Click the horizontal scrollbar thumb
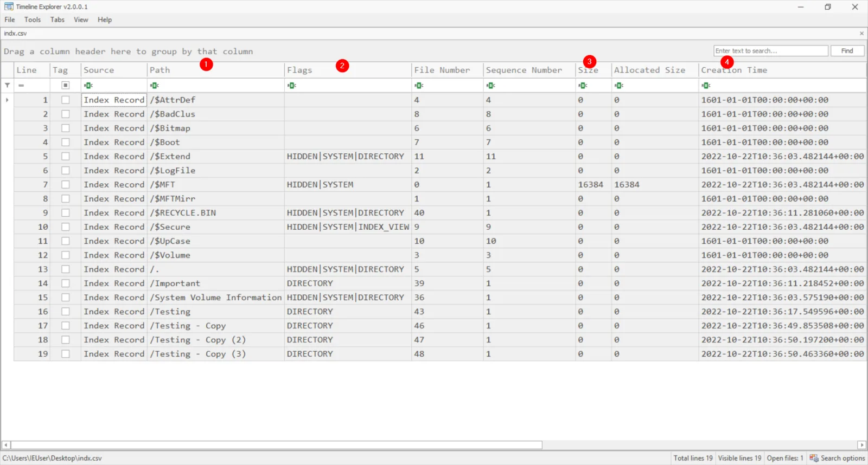Viewport: 868px width, 465px height. (277, 445)
